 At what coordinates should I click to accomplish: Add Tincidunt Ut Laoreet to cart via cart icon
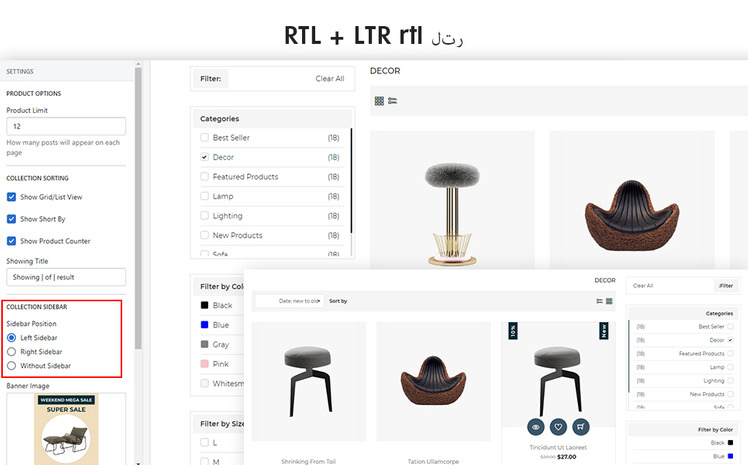[x=581, y=427]
